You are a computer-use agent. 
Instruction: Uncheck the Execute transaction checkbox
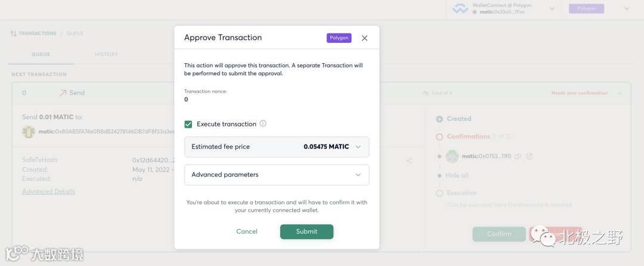(x=188, y=124)
